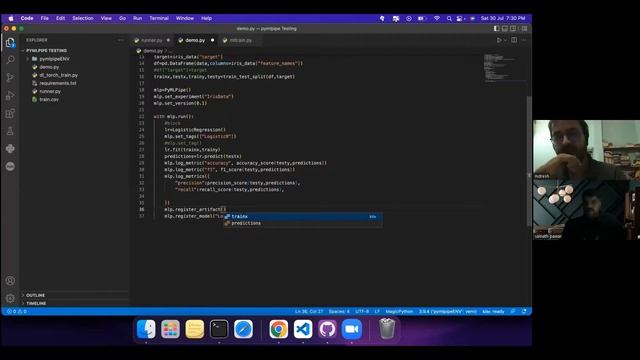Viewport: 640px width, 360px height.
Task: Choose 'trainx' autocomplete suggestion
Action: (302, 216)
